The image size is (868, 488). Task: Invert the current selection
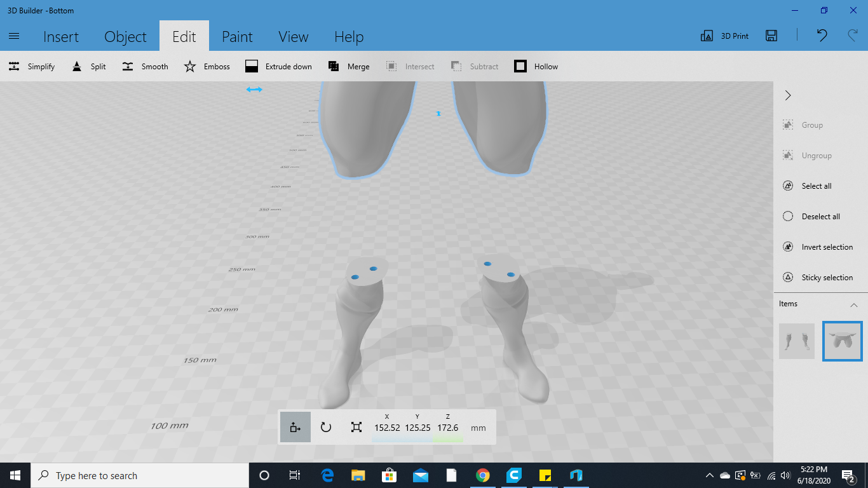tap(819, 247)
